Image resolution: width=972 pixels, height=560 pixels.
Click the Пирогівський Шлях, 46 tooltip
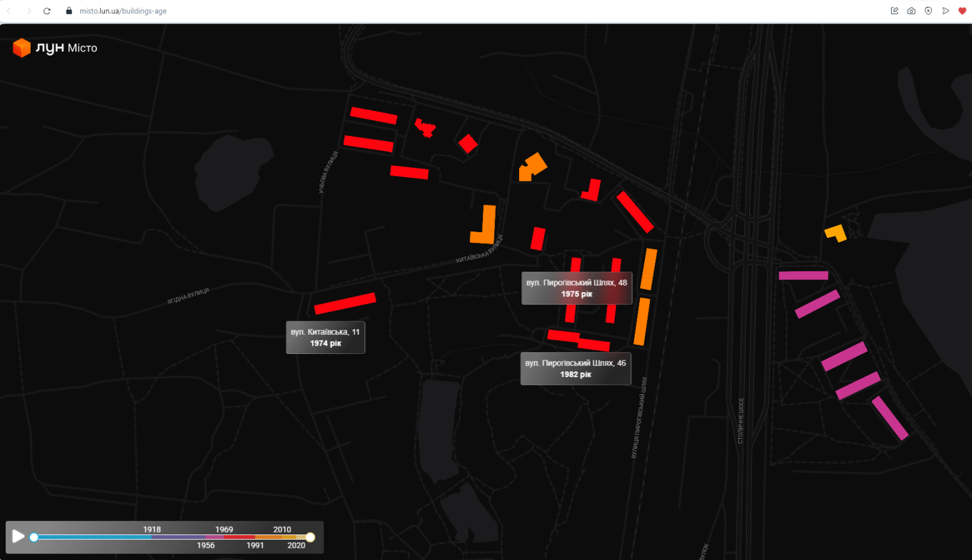[575, 369]
